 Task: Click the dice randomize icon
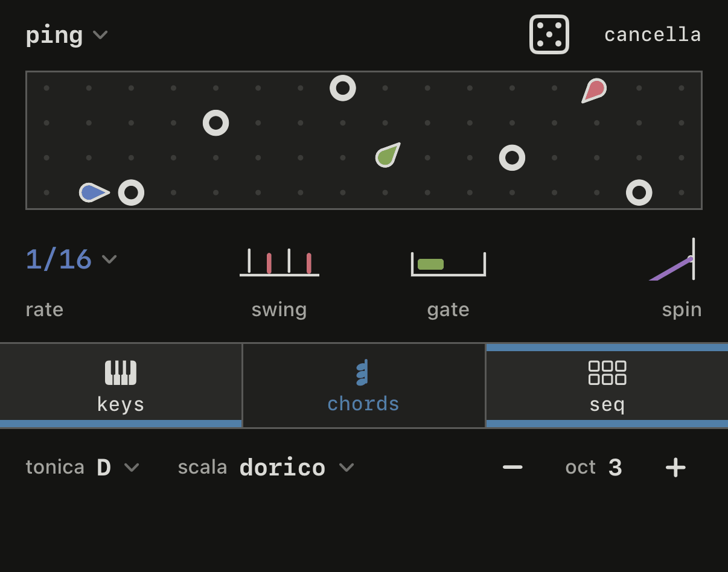click(x=549, y=34)
